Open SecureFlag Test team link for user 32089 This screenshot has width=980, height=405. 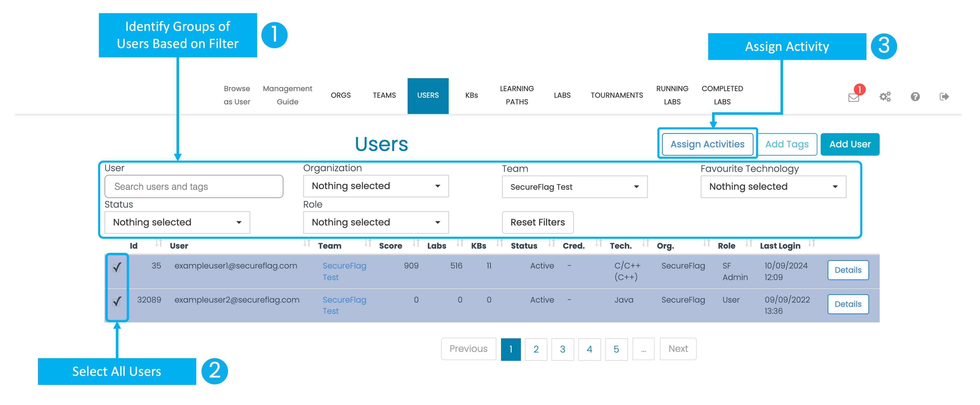(344, 305)
